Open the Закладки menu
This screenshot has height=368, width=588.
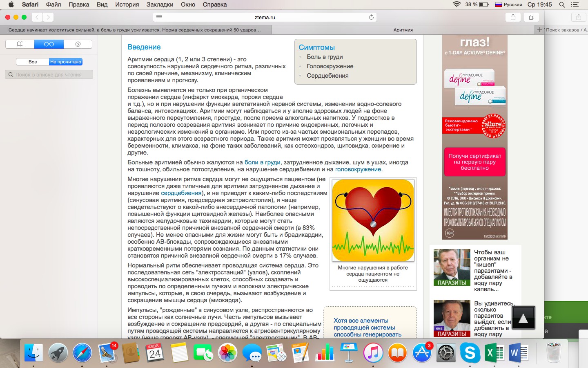[x=160, y=4]
